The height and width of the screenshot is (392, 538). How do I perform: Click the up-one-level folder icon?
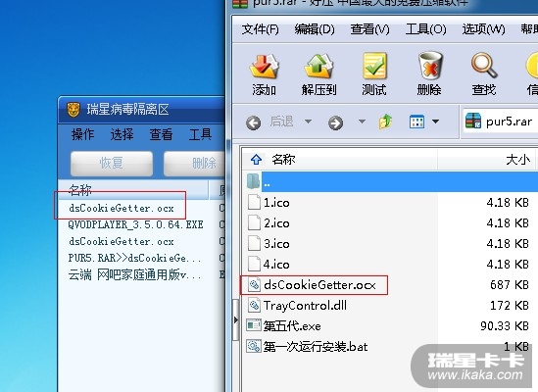[x=386, y=122]
